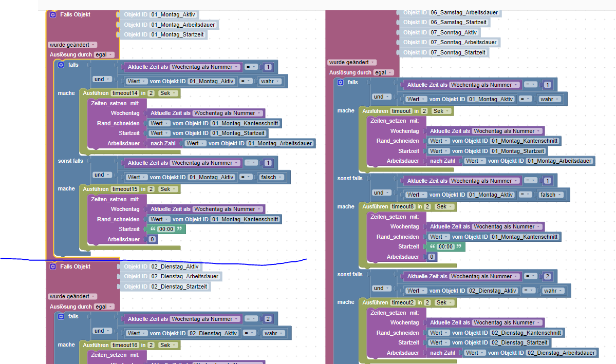This screenshot has height=364, width=616.
Task: Edit weekday number 2 above timeout16
Action: pyautogui.click(x=268, y=319)
